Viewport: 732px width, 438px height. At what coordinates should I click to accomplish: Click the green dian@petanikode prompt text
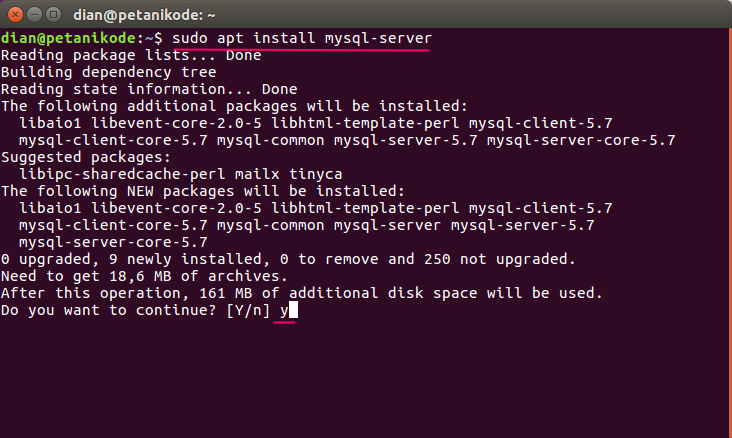[x=69, y=38]
